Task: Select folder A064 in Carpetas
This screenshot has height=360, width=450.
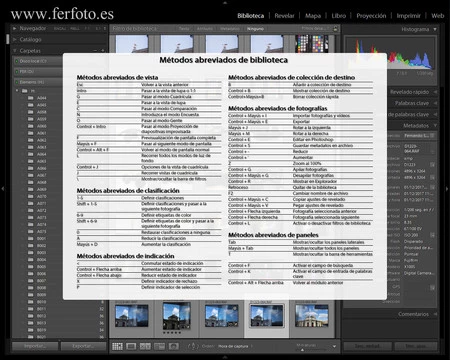Action: [x=42, y=154]
